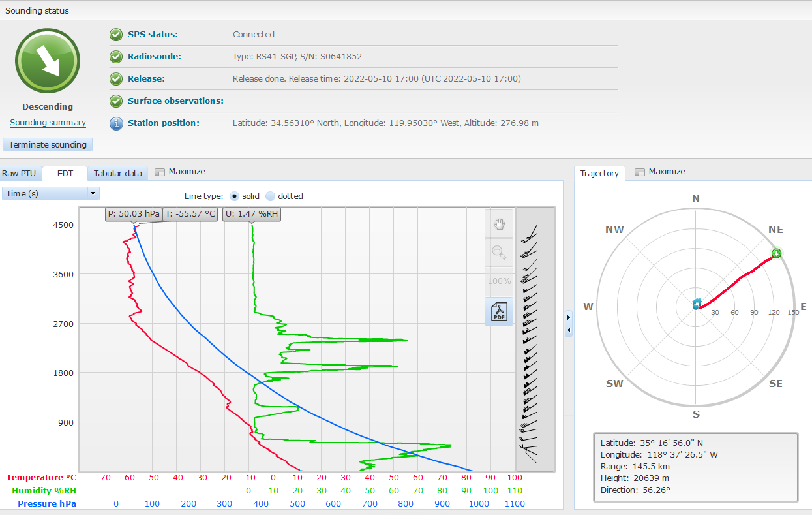Click the Station position info icon
The height and width of the screenshot is (515, 812).
(116, 123)
